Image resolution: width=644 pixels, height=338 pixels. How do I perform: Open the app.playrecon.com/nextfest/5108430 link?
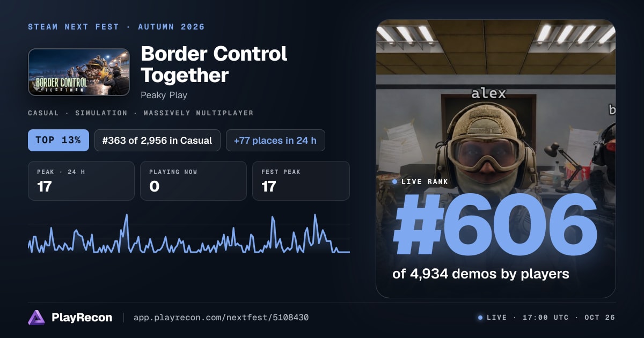221,318
